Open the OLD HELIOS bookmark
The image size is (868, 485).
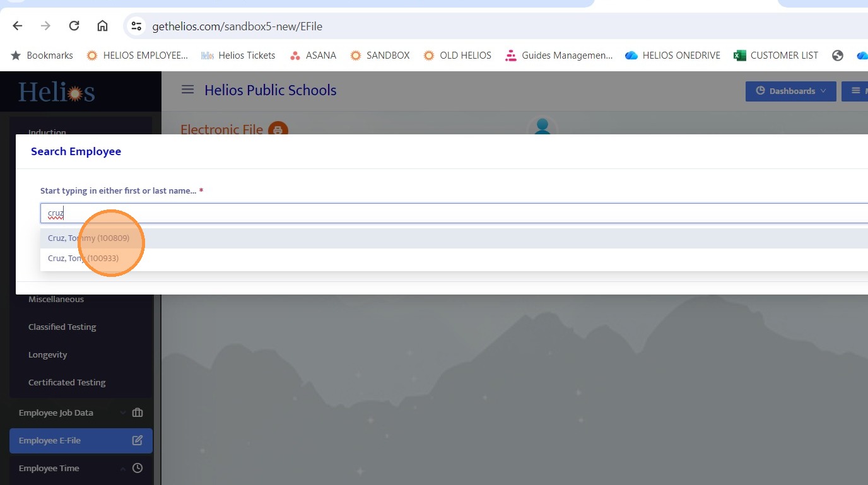pos(457,56)
